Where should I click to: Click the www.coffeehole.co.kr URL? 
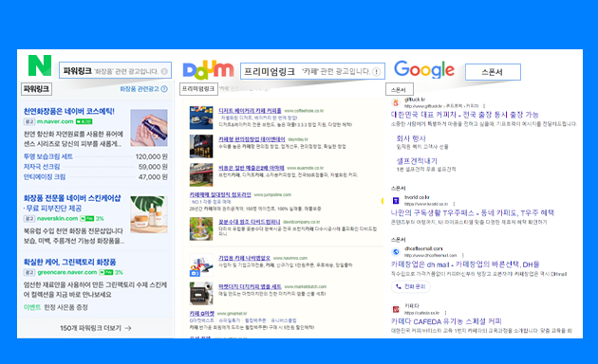pos(304,111)
